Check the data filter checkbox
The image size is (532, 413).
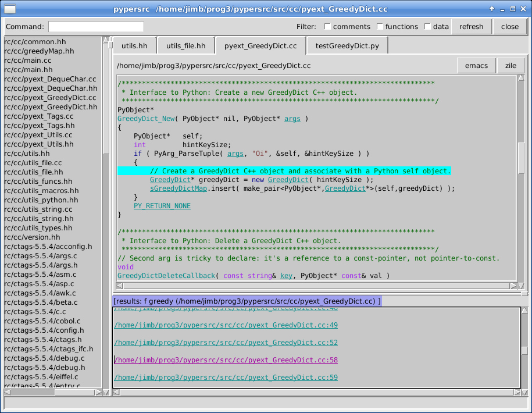pos(428,27)
